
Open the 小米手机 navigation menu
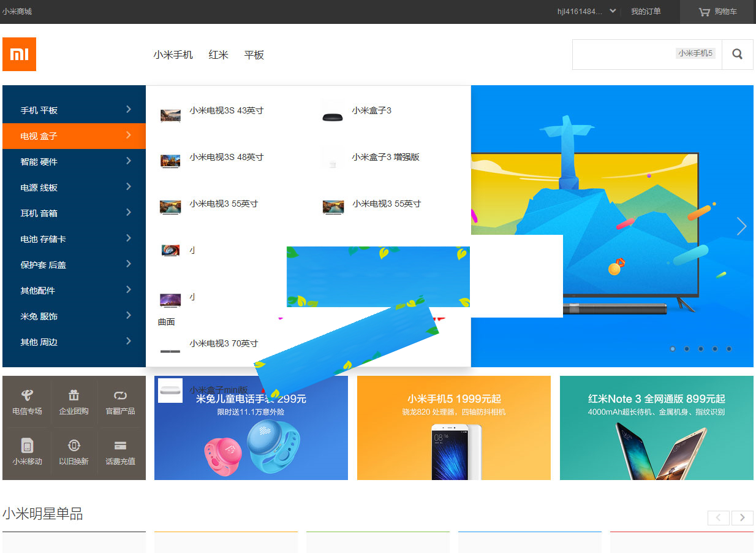(x=173, y=55)
